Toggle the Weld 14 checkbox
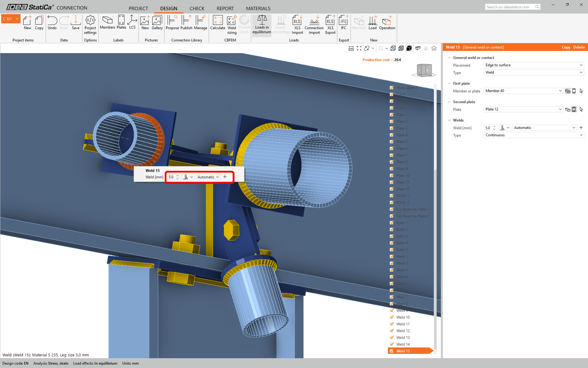Screen dimensions: 588x368 [x=392, y=344]
